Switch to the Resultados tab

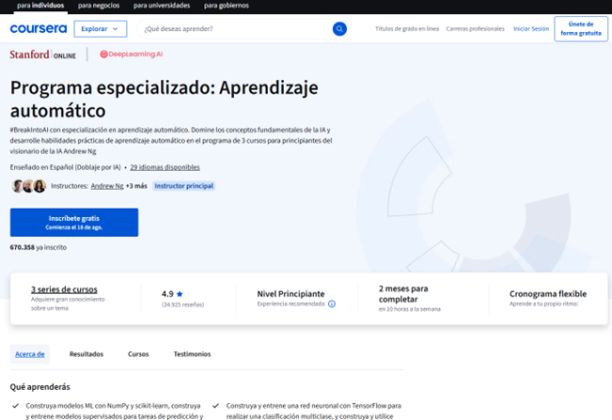[86, 354]
